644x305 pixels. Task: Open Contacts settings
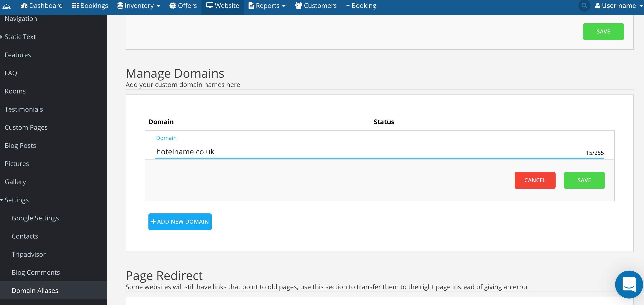coord(25,236)
